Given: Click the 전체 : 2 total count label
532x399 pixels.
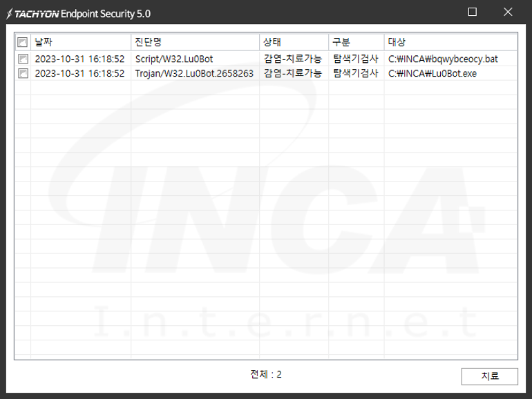Looking at the screenshot, I should coord(266,374).
